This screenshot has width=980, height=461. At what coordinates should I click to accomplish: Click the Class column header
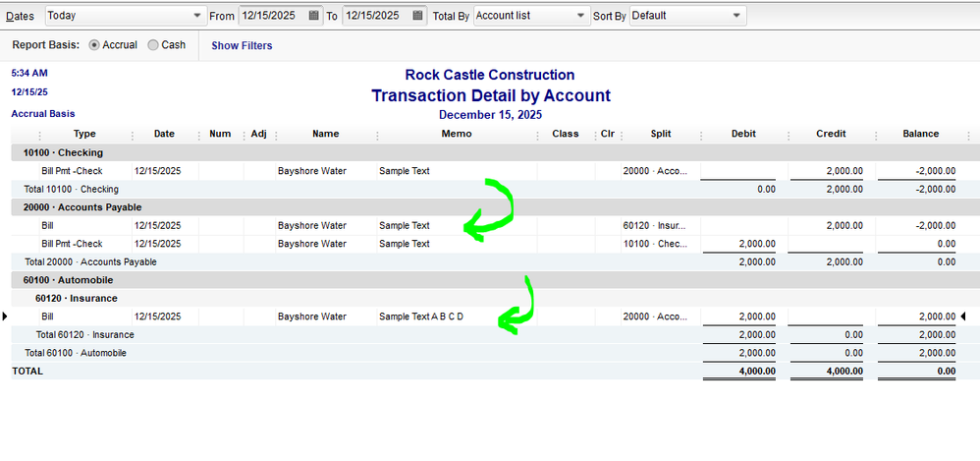point(565,134)
